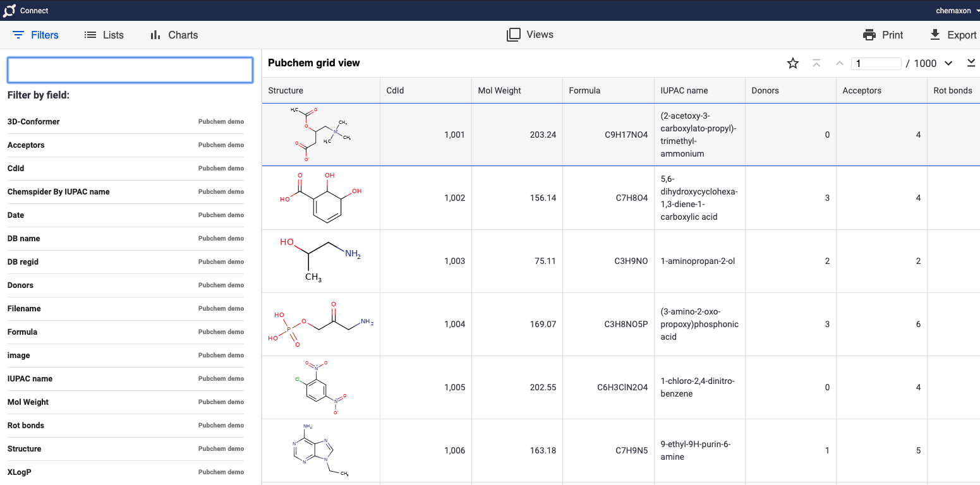The image size is (980, 485).
Task: Sort by Structure column header
Action: click(x=321, y=90)
